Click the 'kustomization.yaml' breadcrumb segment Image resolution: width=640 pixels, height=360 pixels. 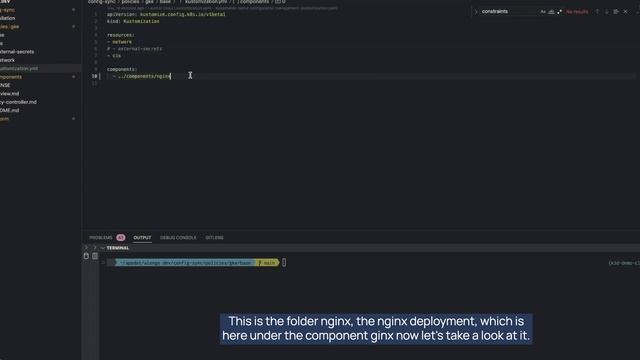point(206,2)
